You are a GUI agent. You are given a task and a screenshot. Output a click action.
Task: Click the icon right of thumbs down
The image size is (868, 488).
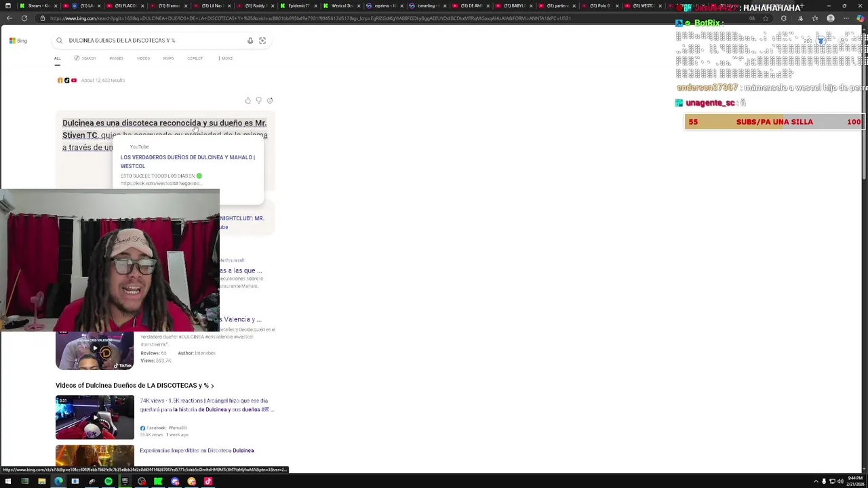click(270, 100)
